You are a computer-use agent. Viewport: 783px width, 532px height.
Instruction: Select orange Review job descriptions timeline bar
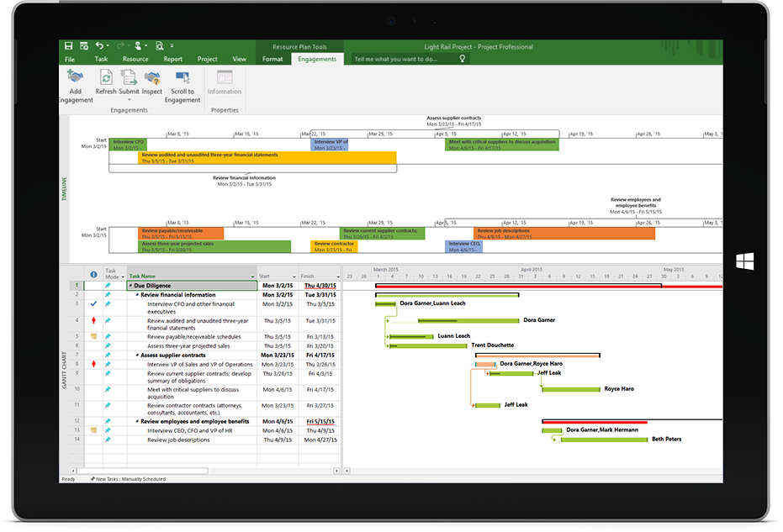pos(564,234)
